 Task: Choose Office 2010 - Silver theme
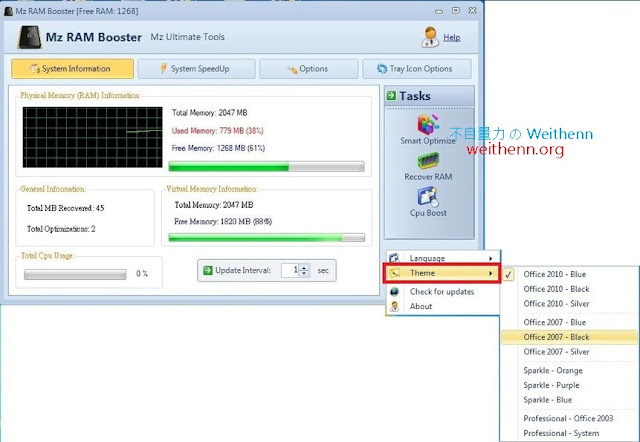point(569,304)
